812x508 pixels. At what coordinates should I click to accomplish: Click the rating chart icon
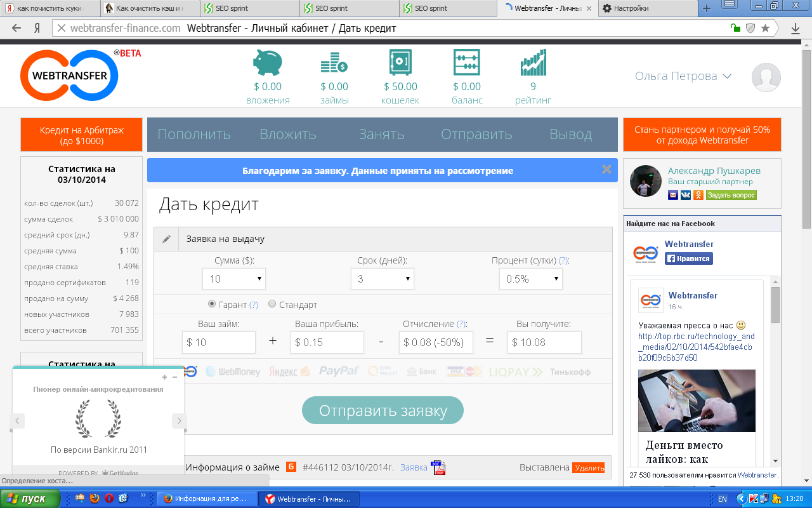point(533,63)
